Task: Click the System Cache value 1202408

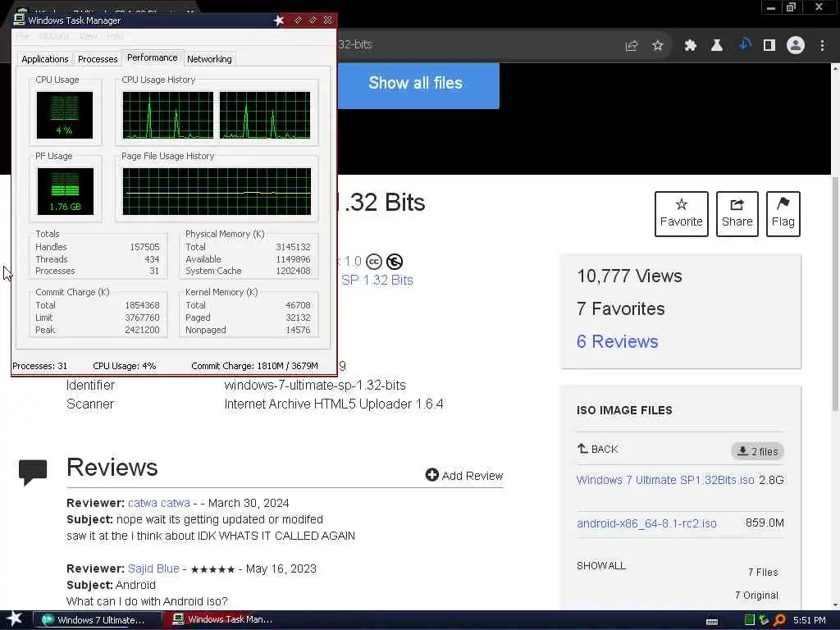Action: [x=293, y=271]
